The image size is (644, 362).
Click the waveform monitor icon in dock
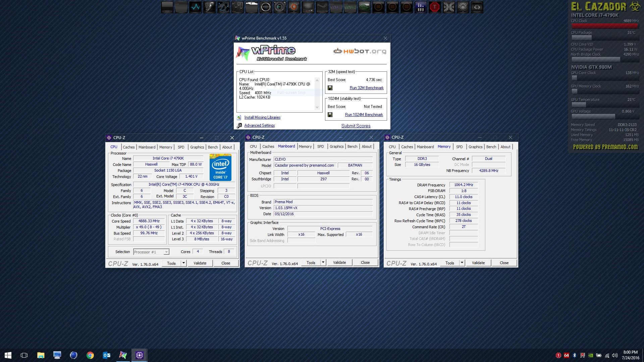195,7
